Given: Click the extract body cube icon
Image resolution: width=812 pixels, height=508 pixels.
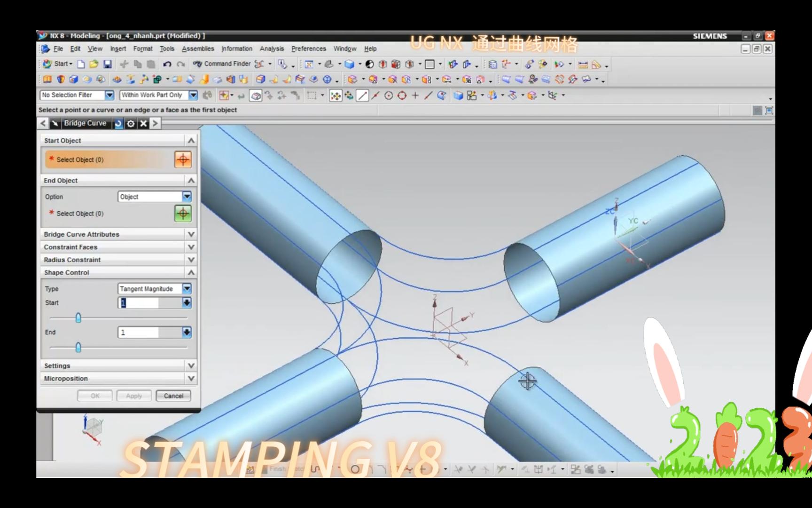Looking at the screenshot, I should coord(74,79).
